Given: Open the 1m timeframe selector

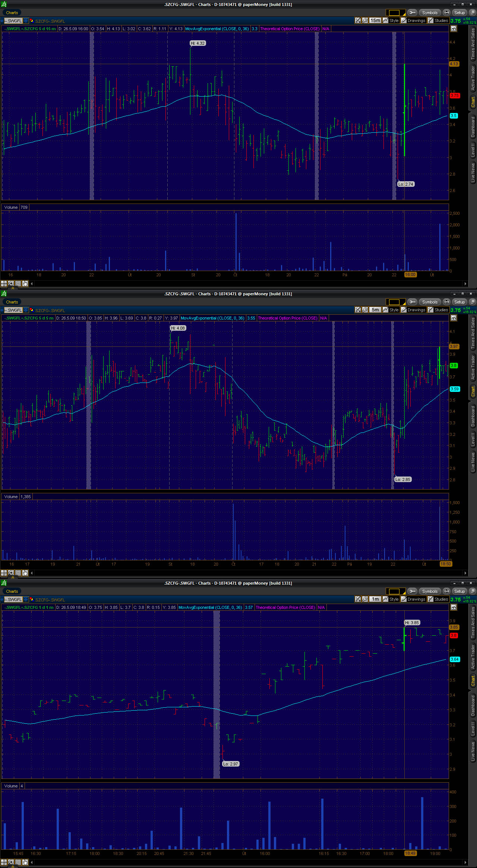Looking at the screenshot, I should tap(375, 599).
